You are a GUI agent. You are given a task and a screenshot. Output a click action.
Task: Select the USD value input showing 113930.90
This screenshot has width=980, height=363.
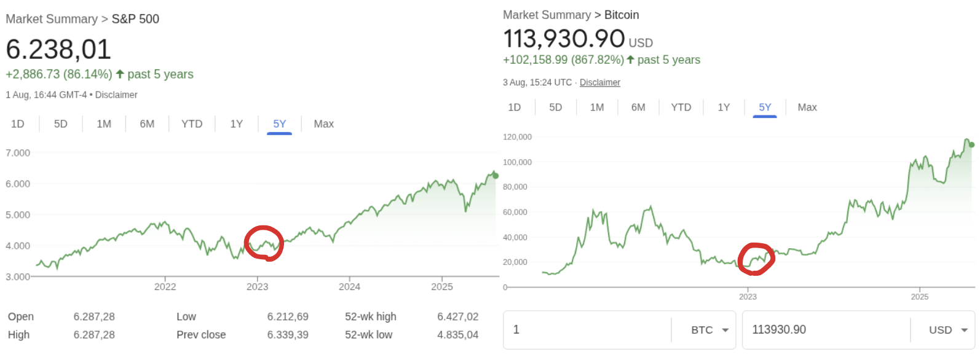[x=824, y=330]
